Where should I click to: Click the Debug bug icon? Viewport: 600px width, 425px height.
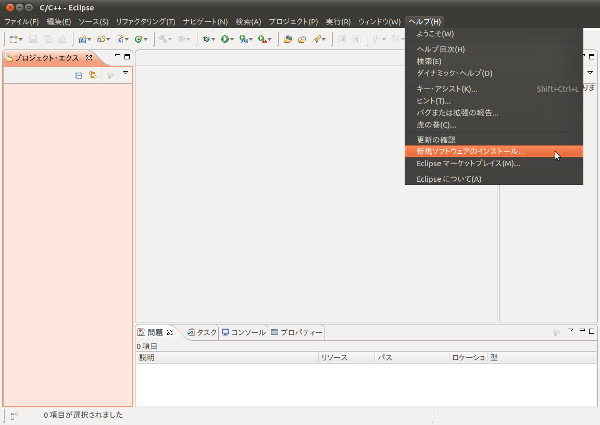coord(206,39)
